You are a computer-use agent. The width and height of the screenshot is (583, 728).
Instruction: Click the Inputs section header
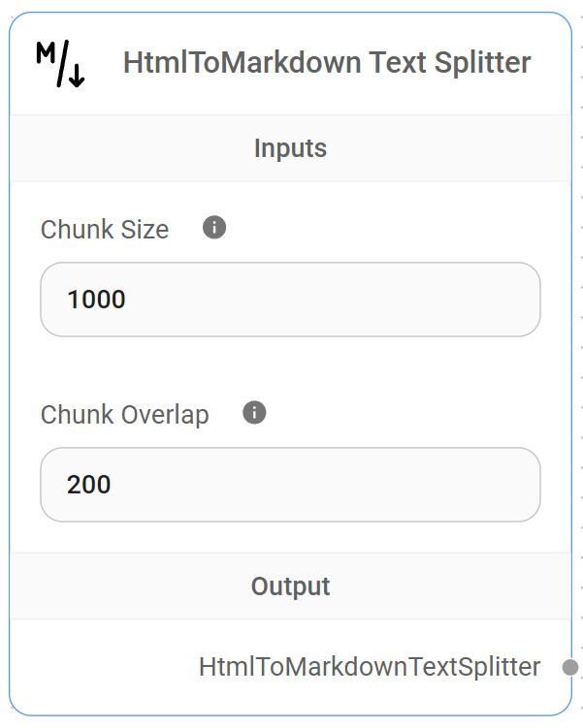click(290, 148)
